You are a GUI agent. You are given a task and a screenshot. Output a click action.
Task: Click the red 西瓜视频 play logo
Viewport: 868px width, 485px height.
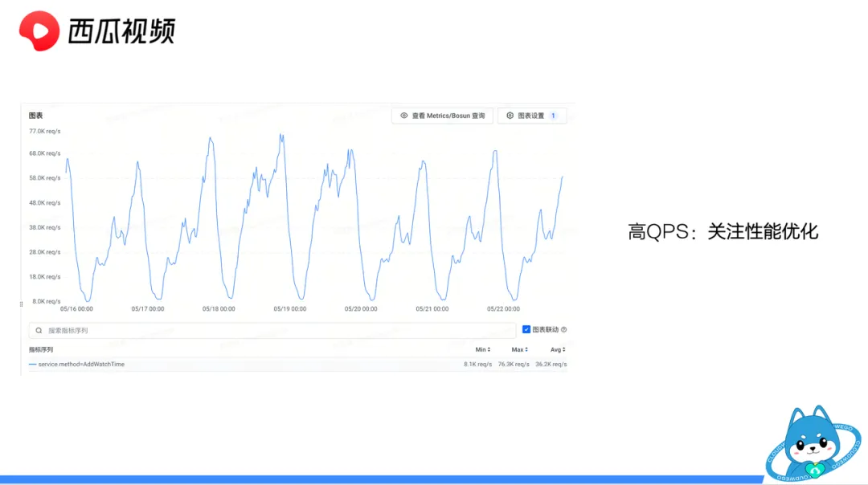(39, 31)
